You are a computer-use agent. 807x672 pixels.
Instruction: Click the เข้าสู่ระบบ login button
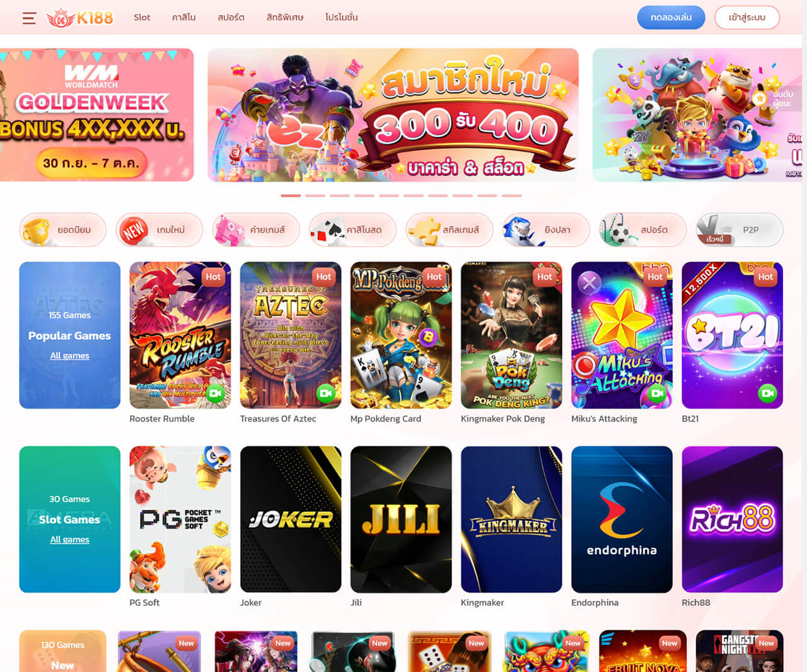tap(747, 18)
